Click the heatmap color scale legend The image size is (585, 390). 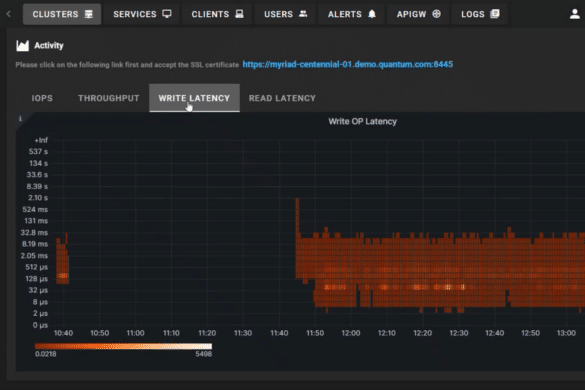(123, 346)
